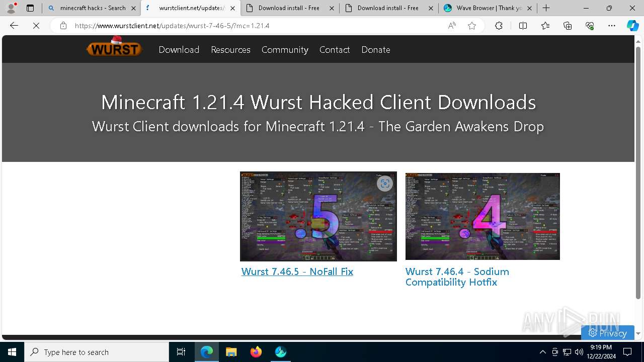
Task: Show hidden tray icons
Action: click(x=542, y=352)
